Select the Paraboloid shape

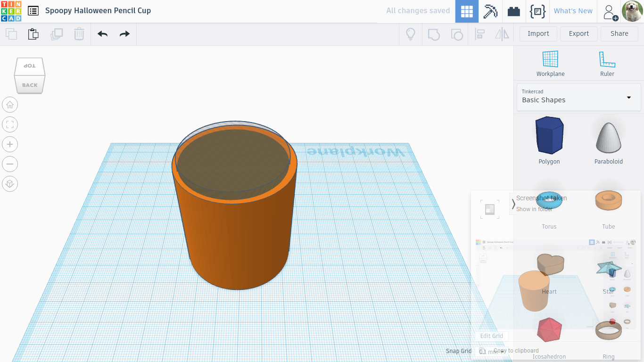[x=609, y=143]
